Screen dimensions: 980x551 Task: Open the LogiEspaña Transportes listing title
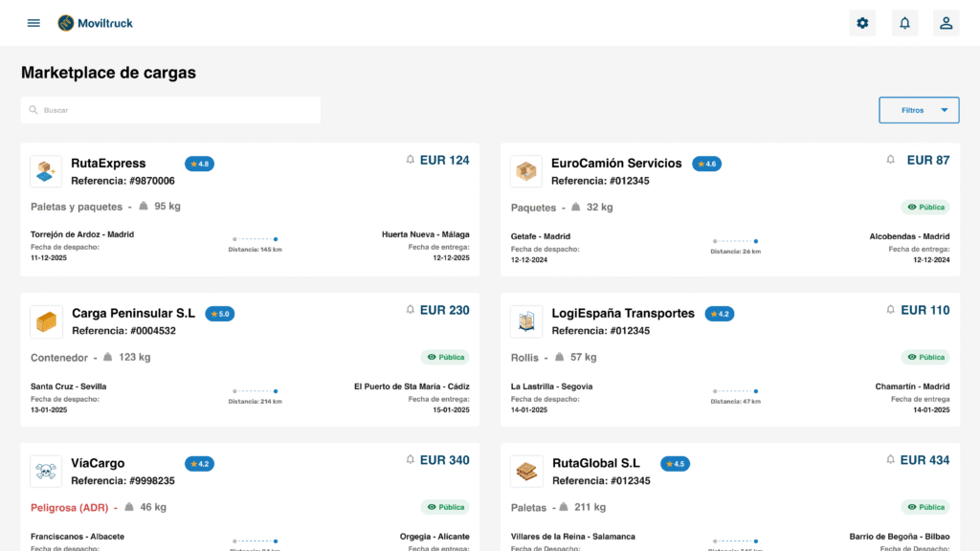[x=623, y=313]
